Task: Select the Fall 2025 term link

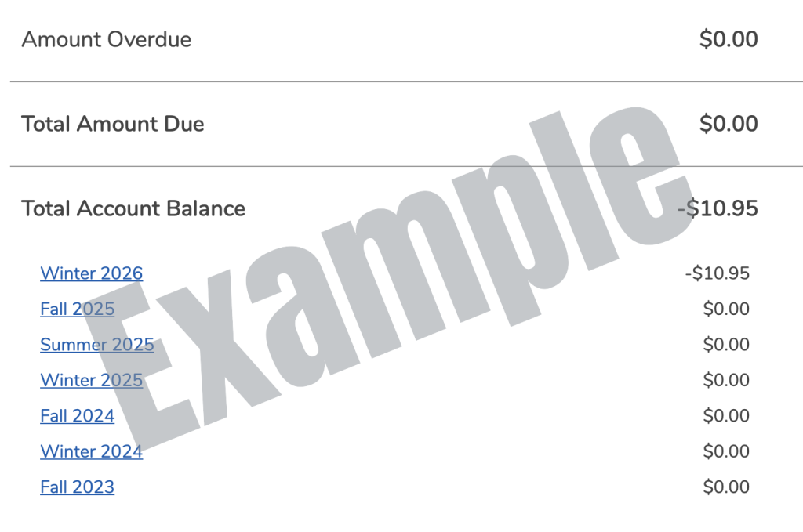Action: [77, 309]
